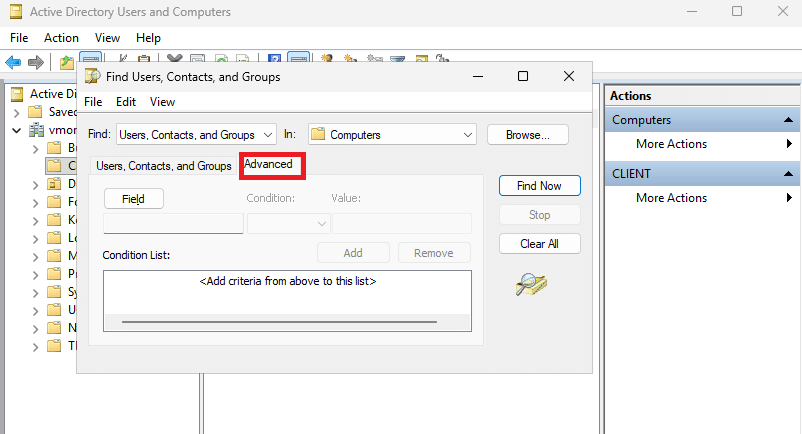Open More Actions under CLIENT
Viewport: 802px width, 434px height.
click(671, 198)
